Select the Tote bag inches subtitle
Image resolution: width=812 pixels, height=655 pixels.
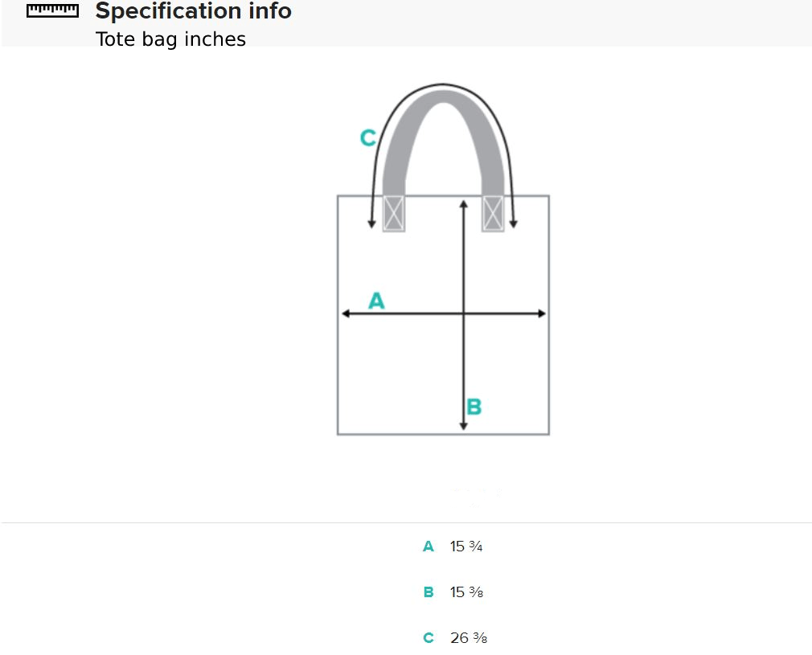click(x=170, y=39)
